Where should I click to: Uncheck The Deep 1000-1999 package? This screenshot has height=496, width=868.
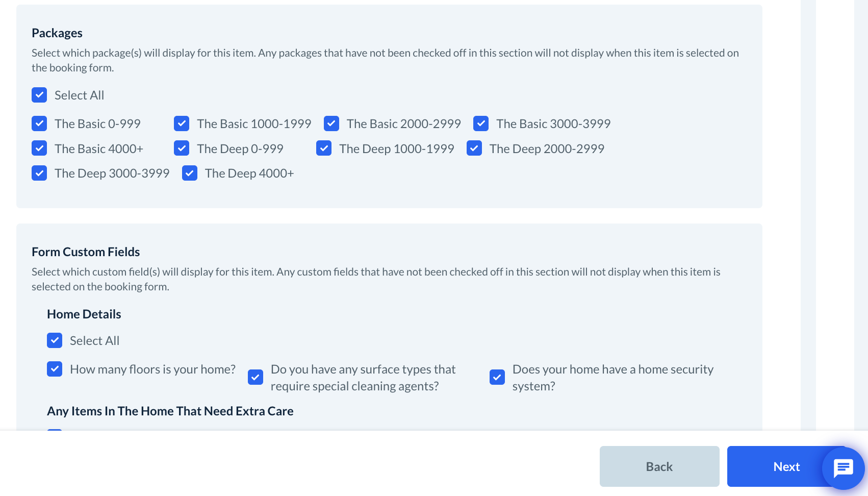click(324, 148)
